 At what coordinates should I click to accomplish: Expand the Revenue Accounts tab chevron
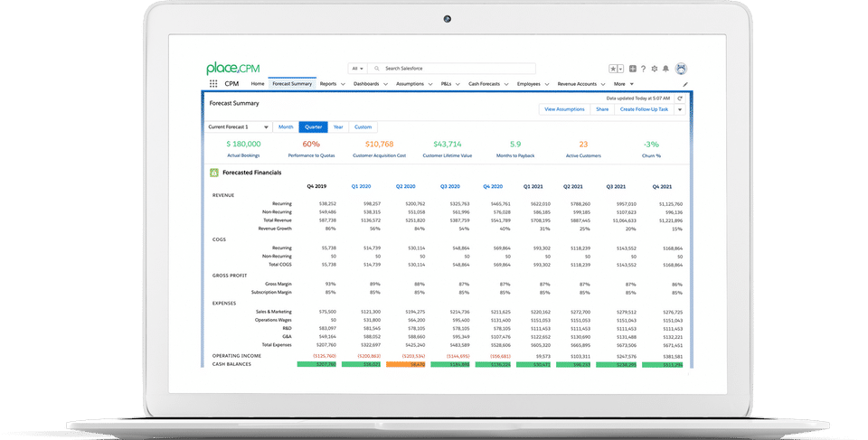pos(603,84)
